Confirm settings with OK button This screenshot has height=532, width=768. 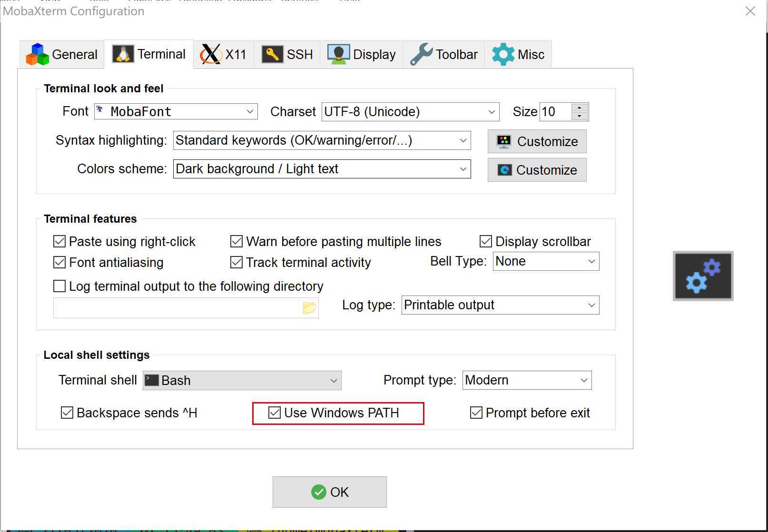click(329, 492)
